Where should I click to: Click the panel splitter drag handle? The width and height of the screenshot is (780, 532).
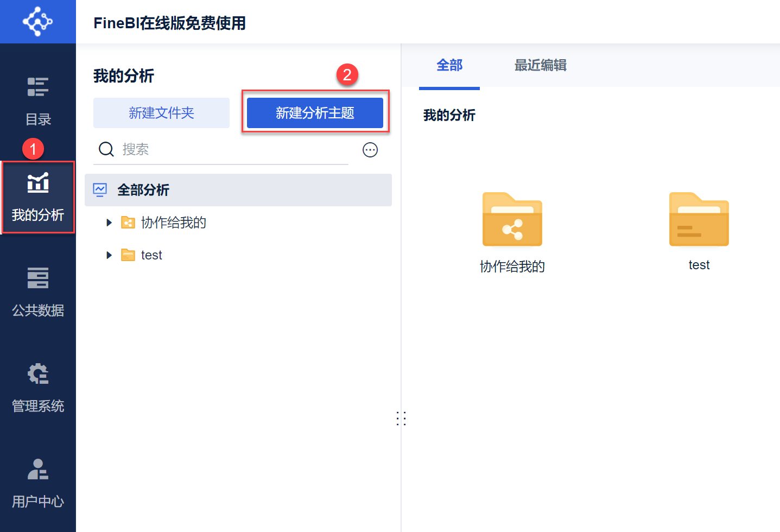[401, 419]
